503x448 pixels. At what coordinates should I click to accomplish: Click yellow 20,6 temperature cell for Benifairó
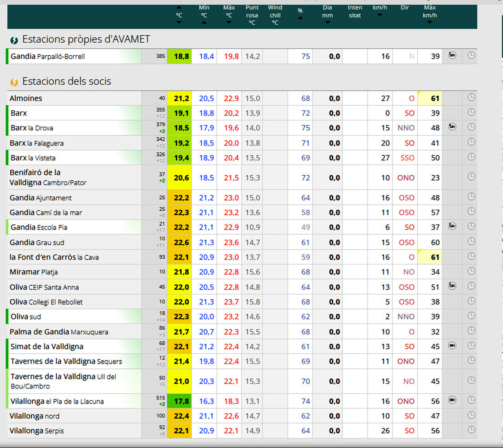[179, 178]
